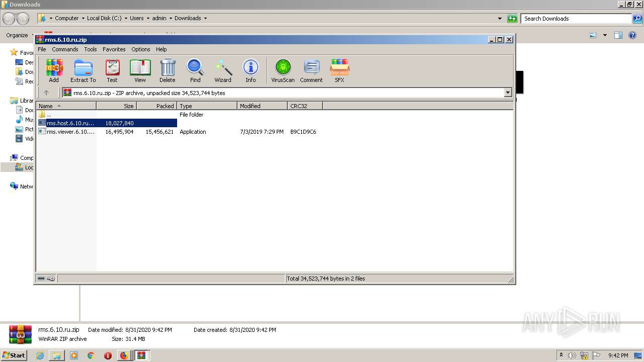Click the volume speaker tray icon
Screen dimensions: 644x362
(x=572, y=355)
